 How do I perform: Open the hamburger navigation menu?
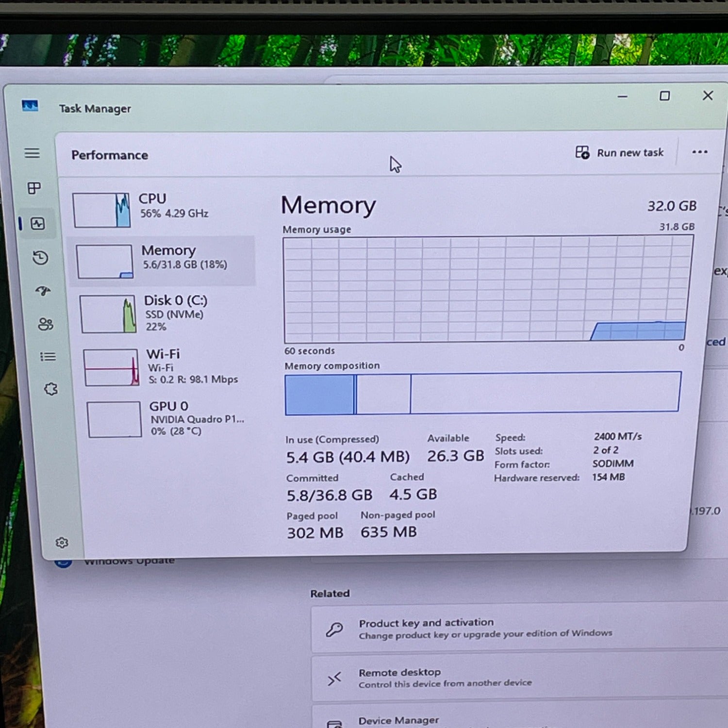pos(32,153)
